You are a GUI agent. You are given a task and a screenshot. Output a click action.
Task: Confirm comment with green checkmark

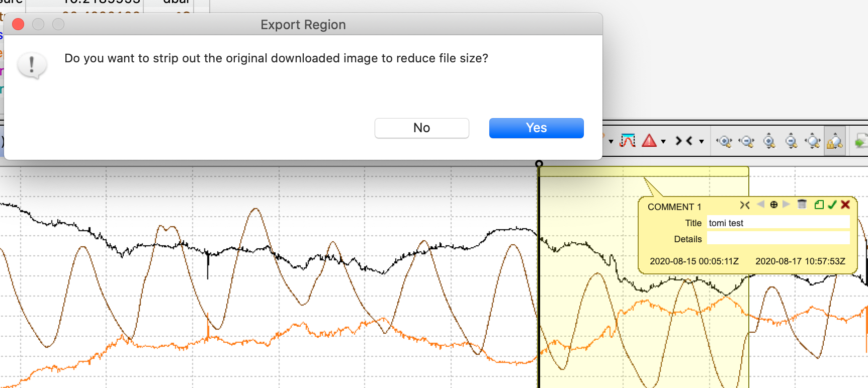832,205
